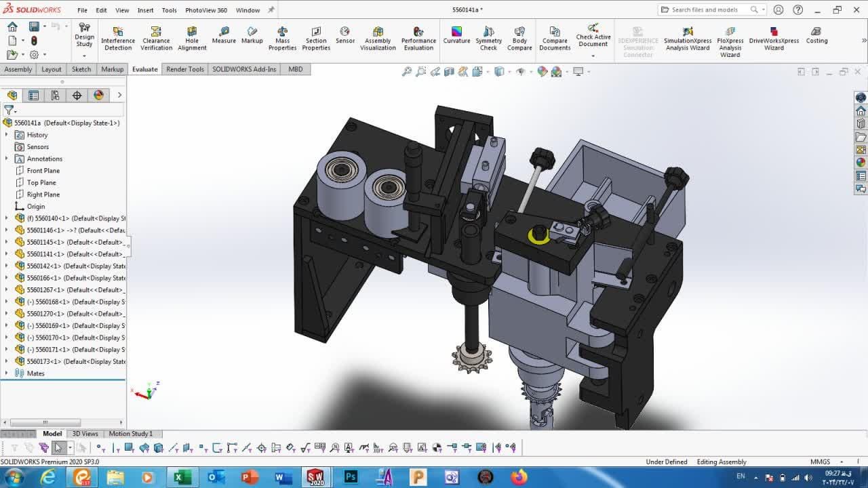Start SimulationXpress Analysis Wizard
This screenshot has width=868, height=488.
point(688,39)
